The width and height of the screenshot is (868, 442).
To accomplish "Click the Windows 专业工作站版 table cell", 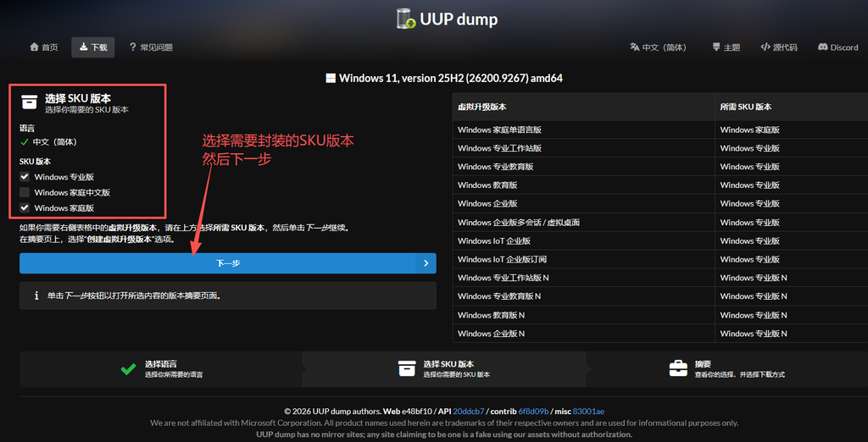I will click(583, 148).
